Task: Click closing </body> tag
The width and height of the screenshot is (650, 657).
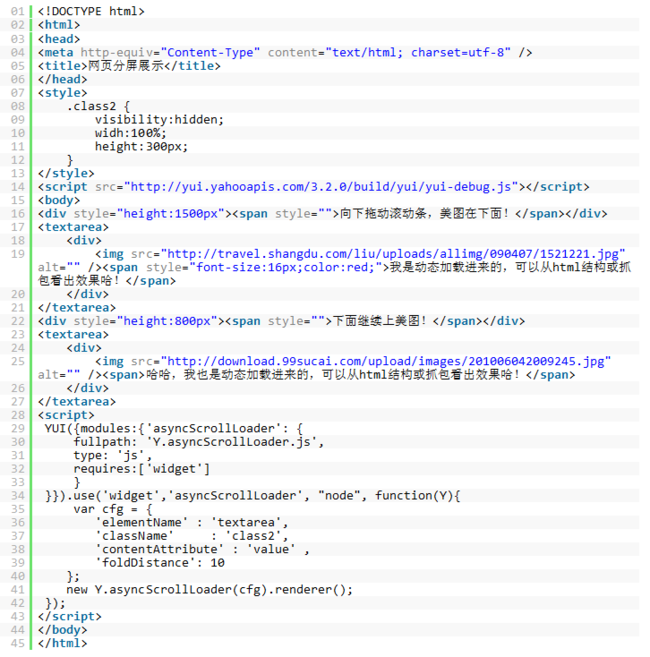Action: (62, 630)
